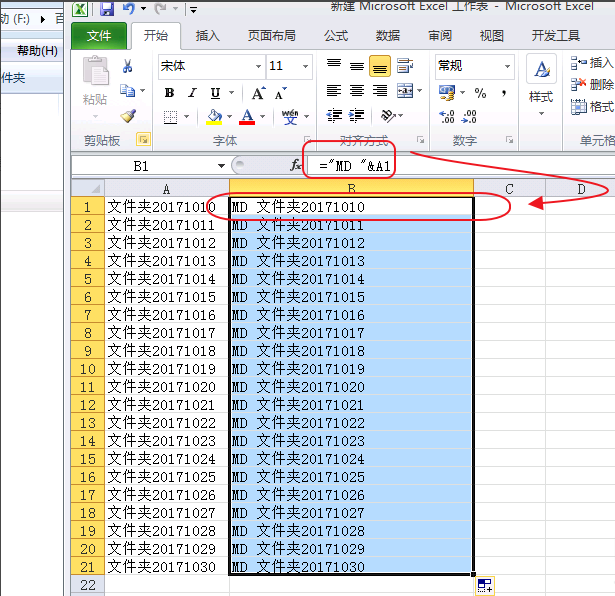Click the Undo arrow icon
Image resolution: width=615 pixels, height=596 pixels.
click(x=128, y=9)
